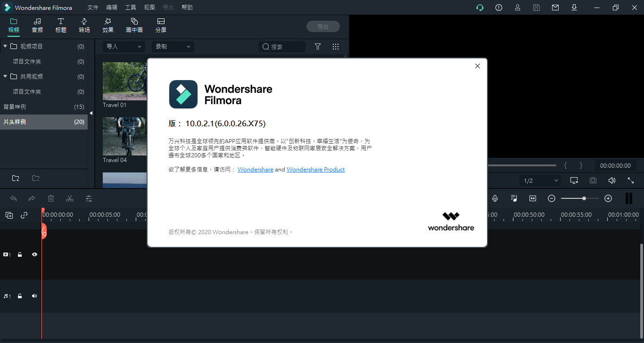The width and height of the screenshot is (644, 343).
Task: Click the delete folder icon
Action: (36, 178)
